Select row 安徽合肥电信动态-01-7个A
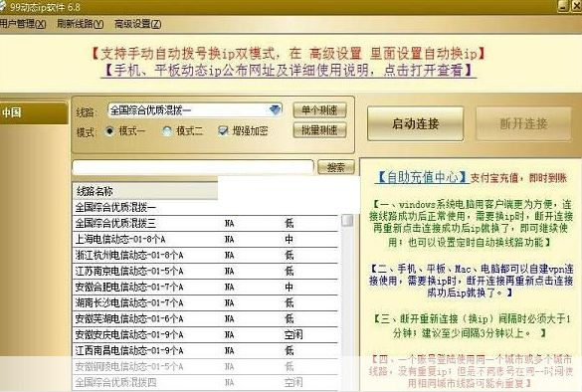 [205, 287]
